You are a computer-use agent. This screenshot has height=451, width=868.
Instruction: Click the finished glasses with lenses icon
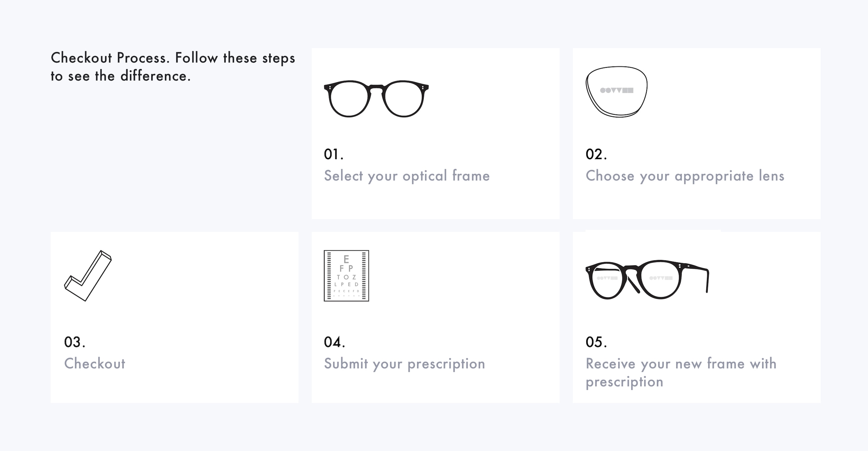647,279
